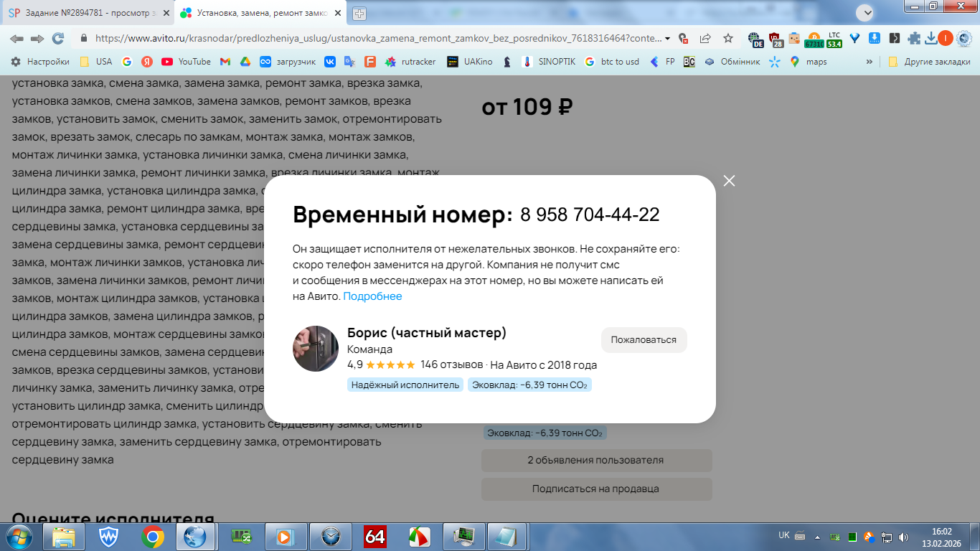Expand hidden bookmarks with » chevron
The height and width of the screenshot is (551, 980).
tap(870, 62)
